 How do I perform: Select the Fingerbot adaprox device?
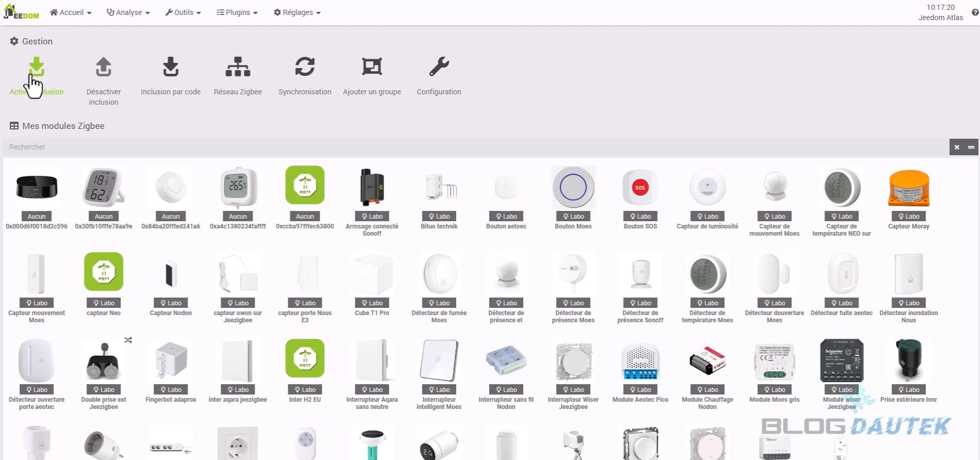pyautogui.click(x=171, y=371)
